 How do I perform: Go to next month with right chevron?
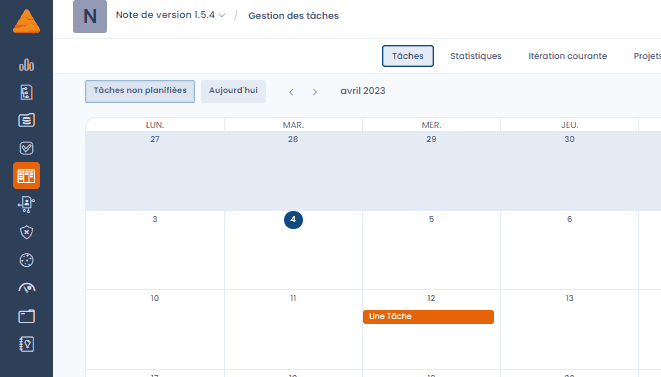pos(314,92)
